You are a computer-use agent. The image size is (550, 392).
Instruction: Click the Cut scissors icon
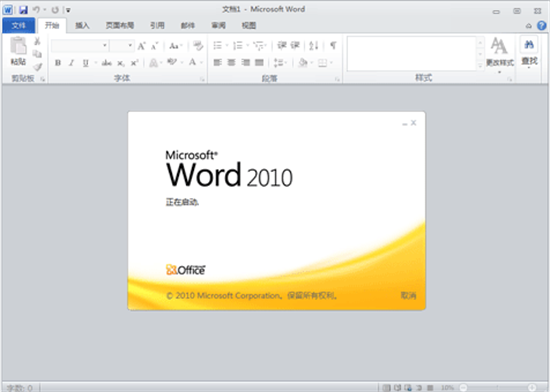point(37,41)
